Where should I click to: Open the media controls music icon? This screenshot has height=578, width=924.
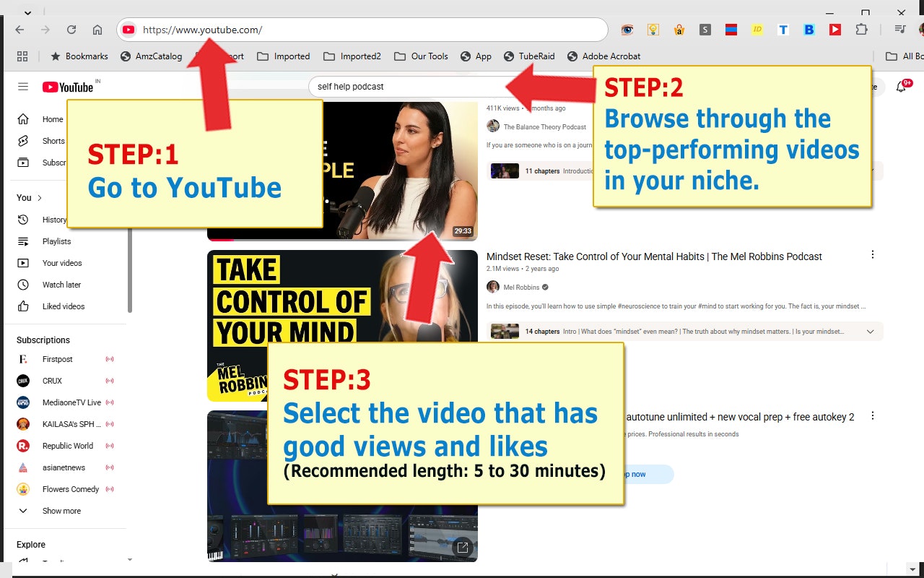click(900, 30)
